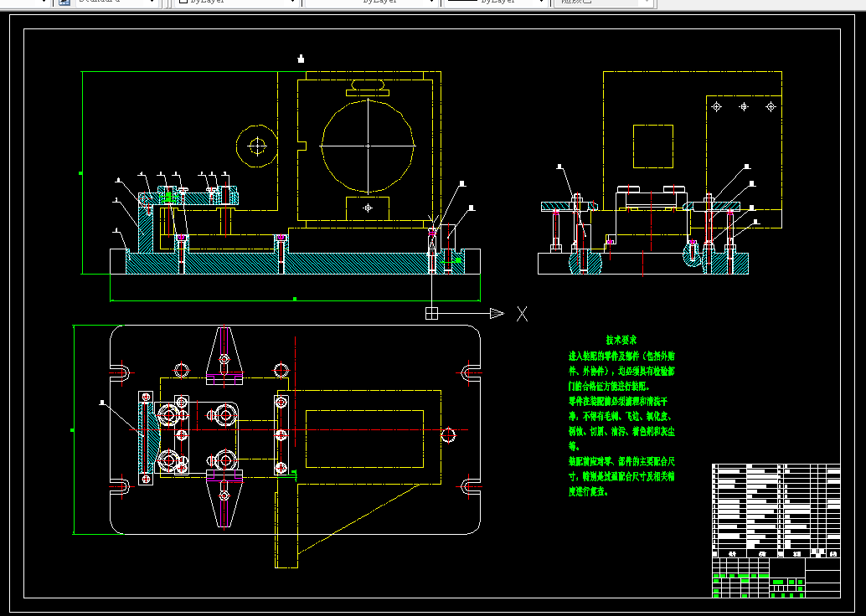Click green grip on plan view vertical dimension
The width and height of the screenshot is (866, 616).
pyautogui.click(x=73, y=429)
